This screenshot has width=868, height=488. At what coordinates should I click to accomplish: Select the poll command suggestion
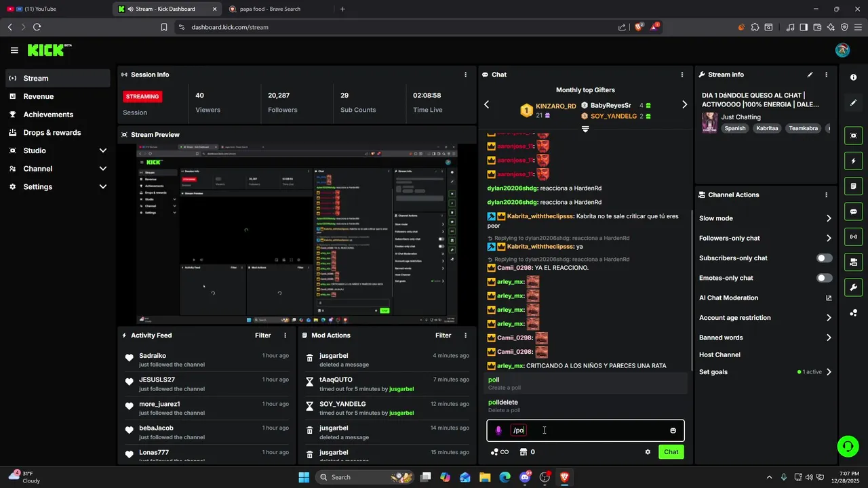coord(585,383)
